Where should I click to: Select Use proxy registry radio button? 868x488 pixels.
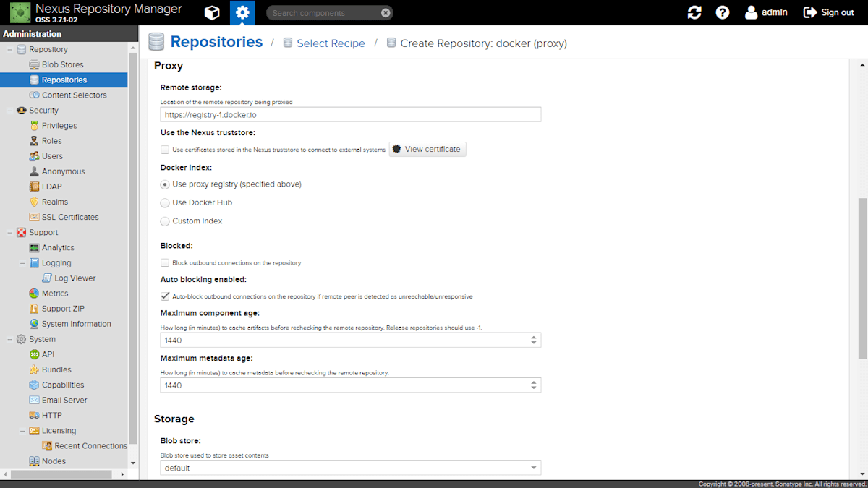(165, 184)
